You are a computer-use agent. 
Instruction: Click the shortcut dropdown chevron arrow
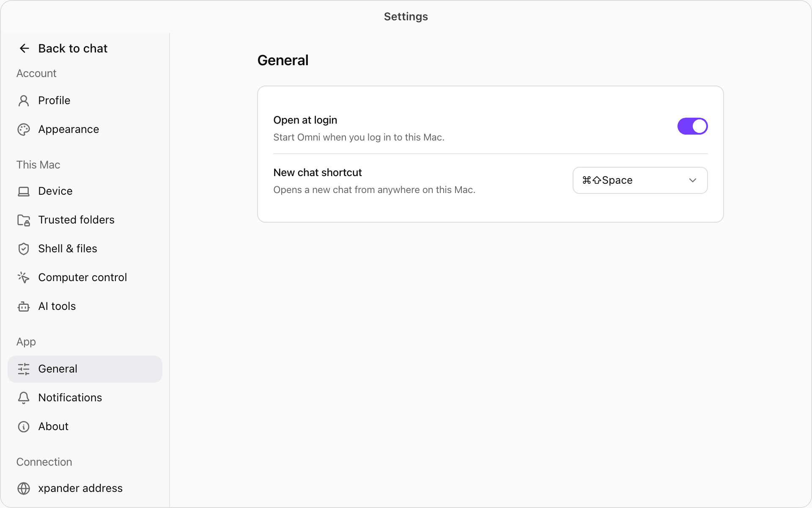(692, 180)
